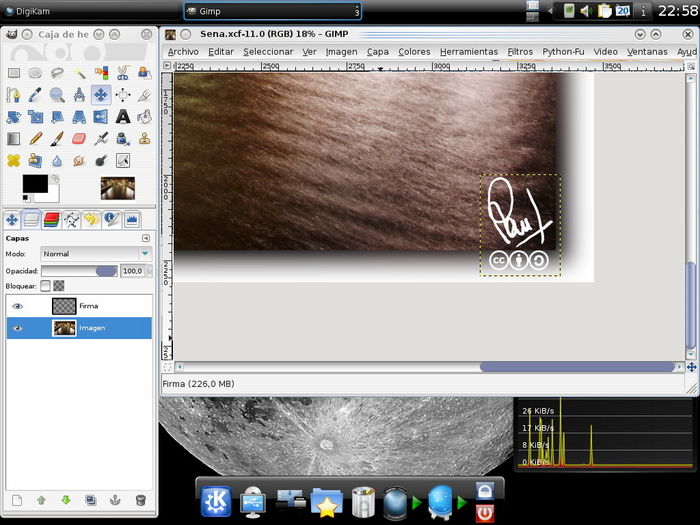Select the Pencil tool
The image size is (700, 525).
[35, 139]
